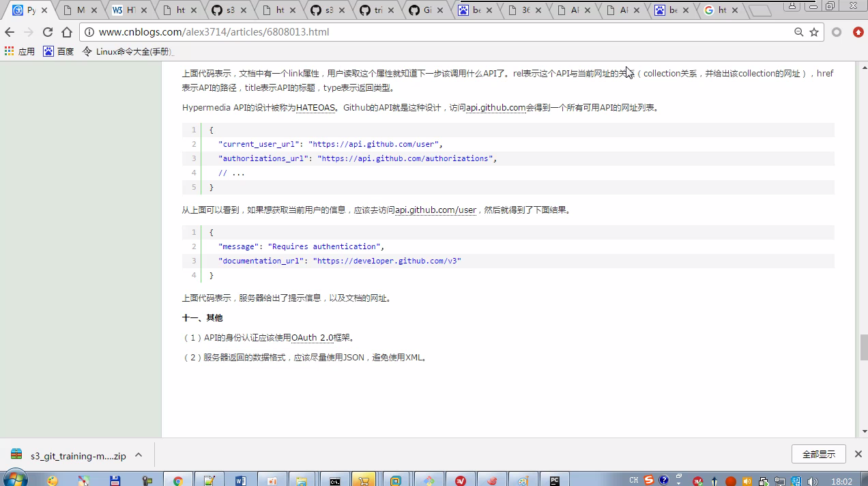Switch to the Google 'ht' tab
The width and height of the screenshot is (868, 486).
click(721, 10)
